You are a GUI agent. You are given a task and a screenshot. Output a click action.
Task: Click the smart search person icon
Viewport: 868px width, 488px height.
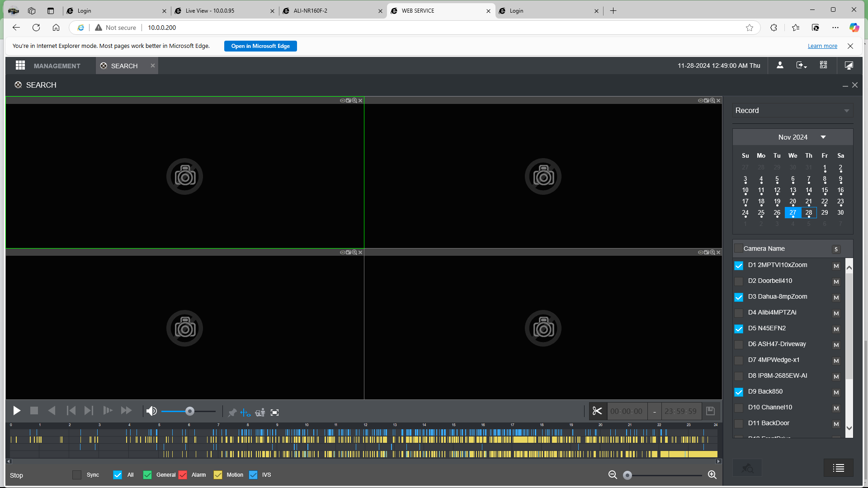(x=260, y=413)
